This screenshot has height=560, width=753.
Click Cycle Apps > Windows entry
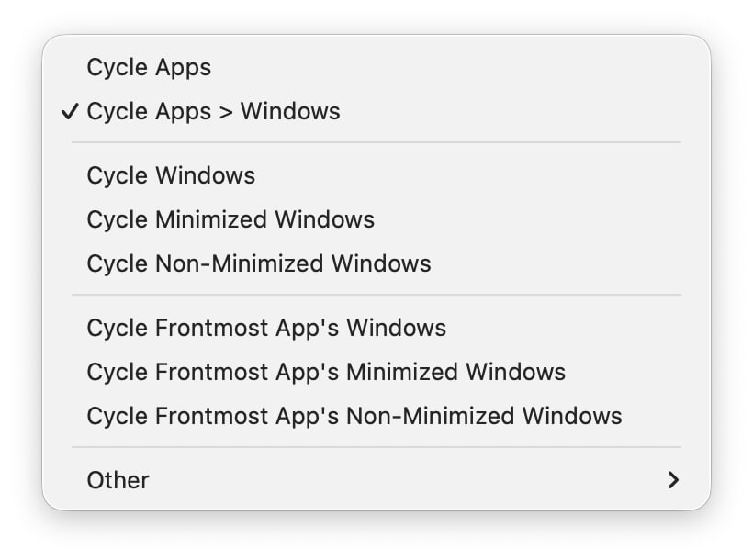coord(213,111)
